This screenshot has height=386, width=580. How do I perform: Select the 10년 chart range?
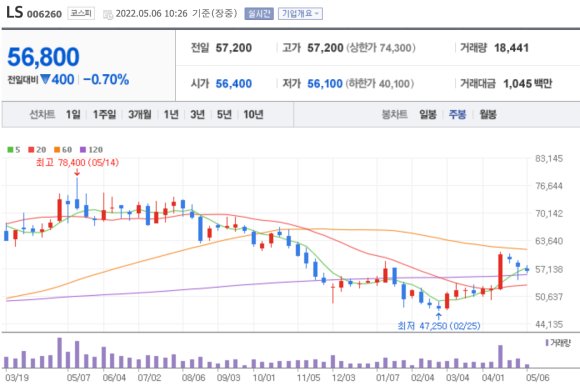click(x=253, y=115)
